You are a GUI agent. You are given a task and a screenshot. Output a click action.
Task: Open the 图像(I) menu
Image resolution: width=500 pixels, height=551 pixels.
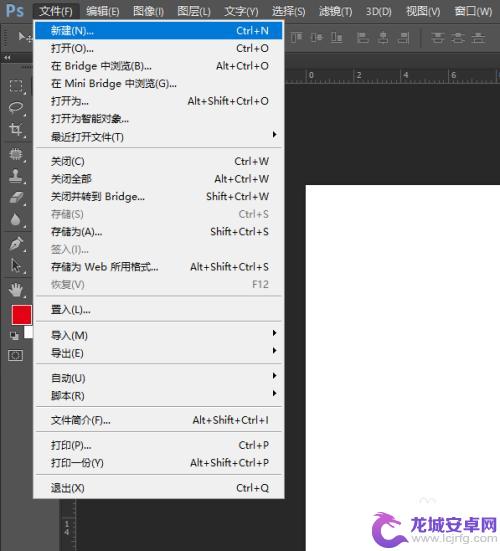[148, 11]
